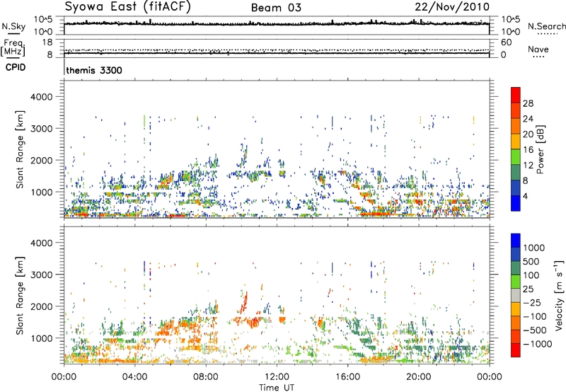The image size is (566, 392).
Task: Click the '10^0' tick beside N.Sky
Action: coord(43,32)
